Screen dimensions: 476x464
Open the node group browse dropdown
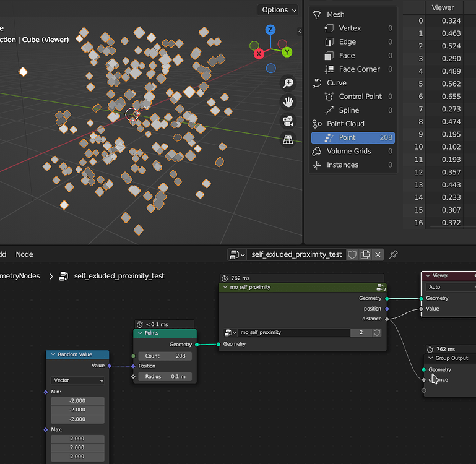click(238, 255)
